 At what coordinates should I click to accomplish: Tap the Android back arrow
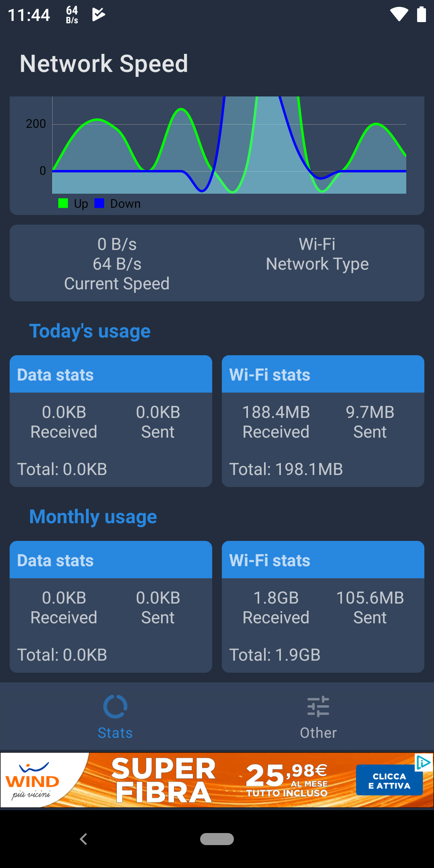click(84, 839)
